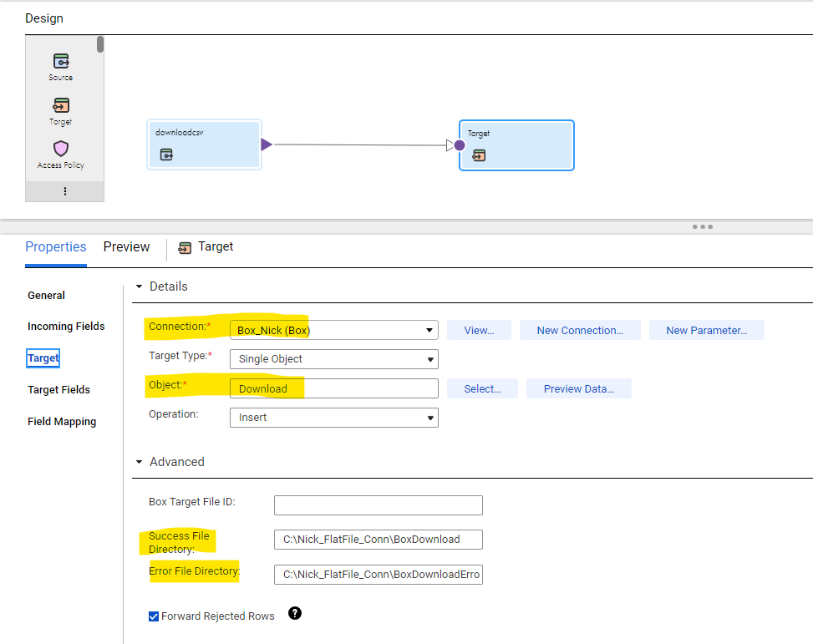
Task: Open the Target Type dropdown
Action: (334, 359)
